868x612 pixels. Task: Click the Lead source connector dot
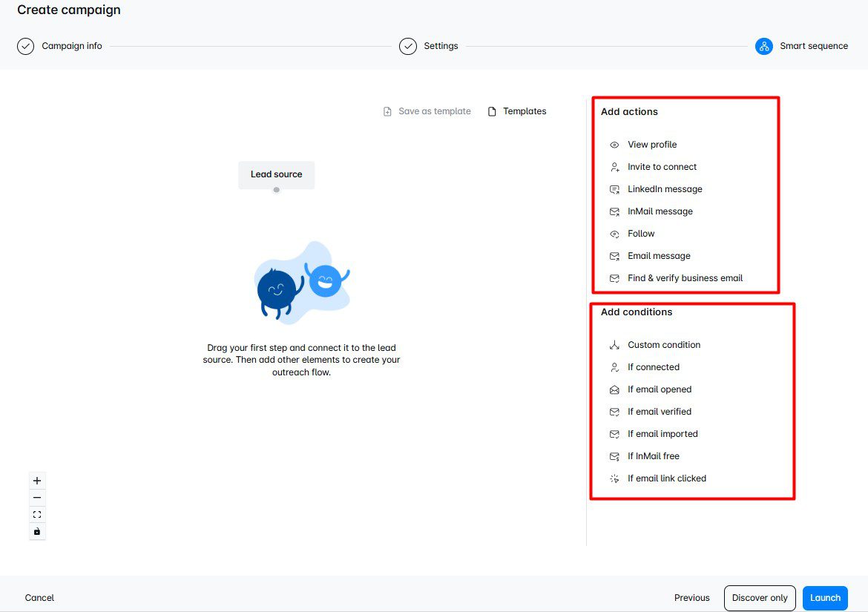[276, 190]
